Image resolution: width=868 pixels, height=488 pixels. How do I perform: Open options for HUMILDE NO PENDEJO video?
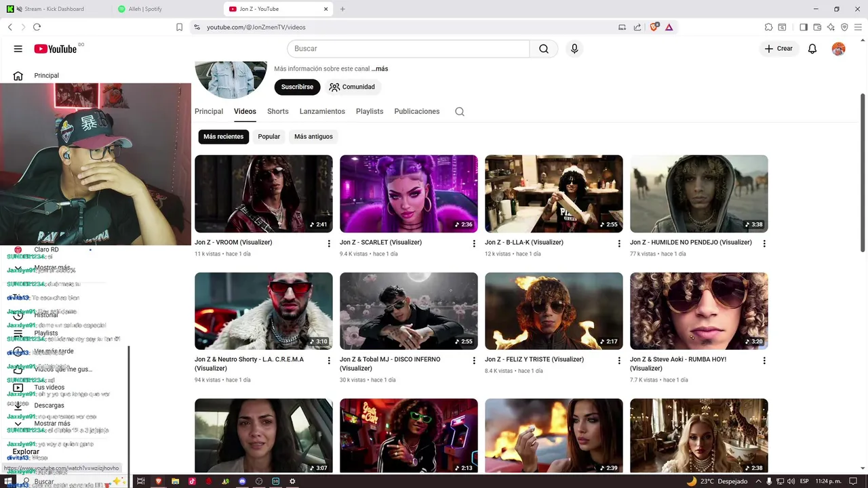point(764,243)
